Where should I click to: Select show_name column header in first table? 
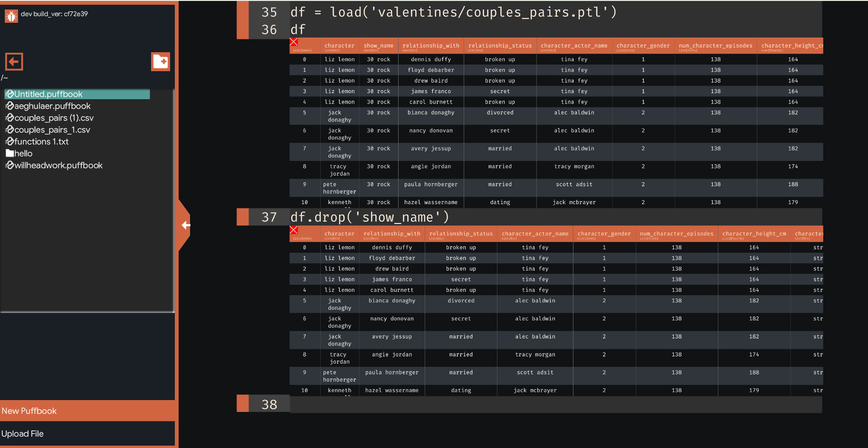(378, 46)
